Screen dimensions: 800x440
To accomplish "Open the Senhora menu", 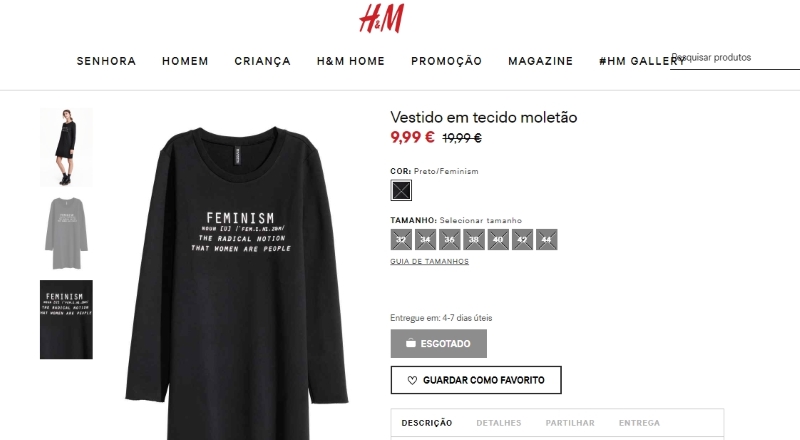I will 106,61.
